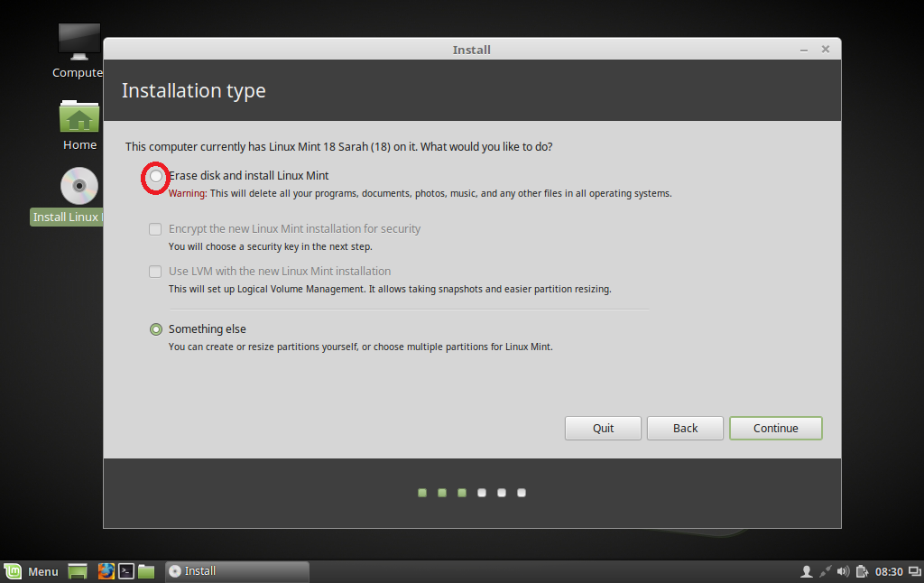Screen dimensions: 924x583
Task: Enable Use LVM with new installation checkbox
Action: click(x=155, y=272)
